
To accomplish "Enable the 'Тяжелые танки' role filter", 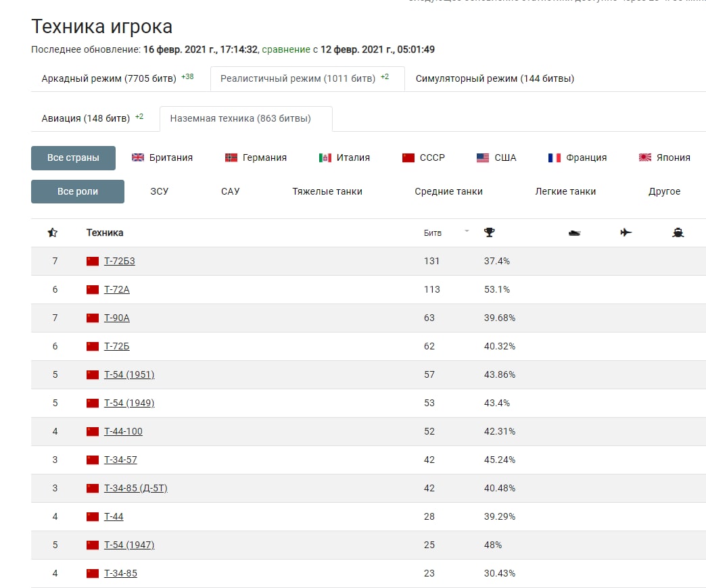I will pyautogui.click(x=327, y=191).
